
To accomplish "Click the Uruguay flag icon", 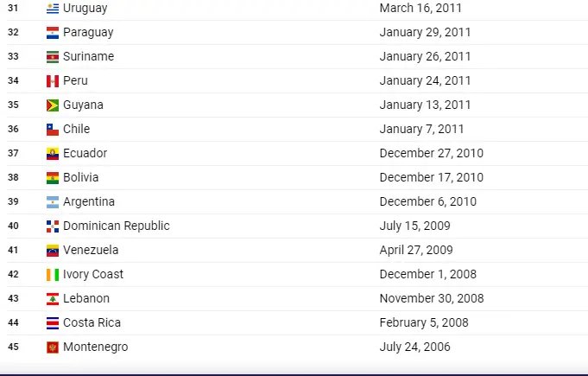I will coord(53,9).
